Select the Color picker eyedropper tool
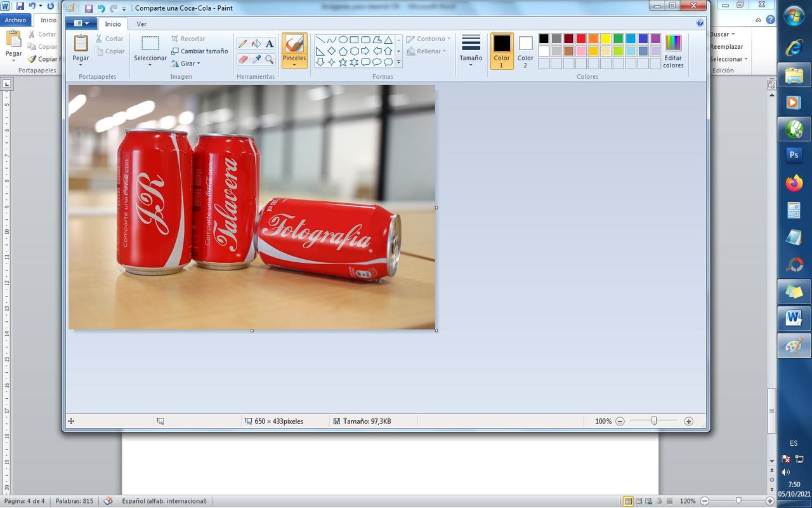Viewport: 812px width, 508px height. tap(256, 59)
